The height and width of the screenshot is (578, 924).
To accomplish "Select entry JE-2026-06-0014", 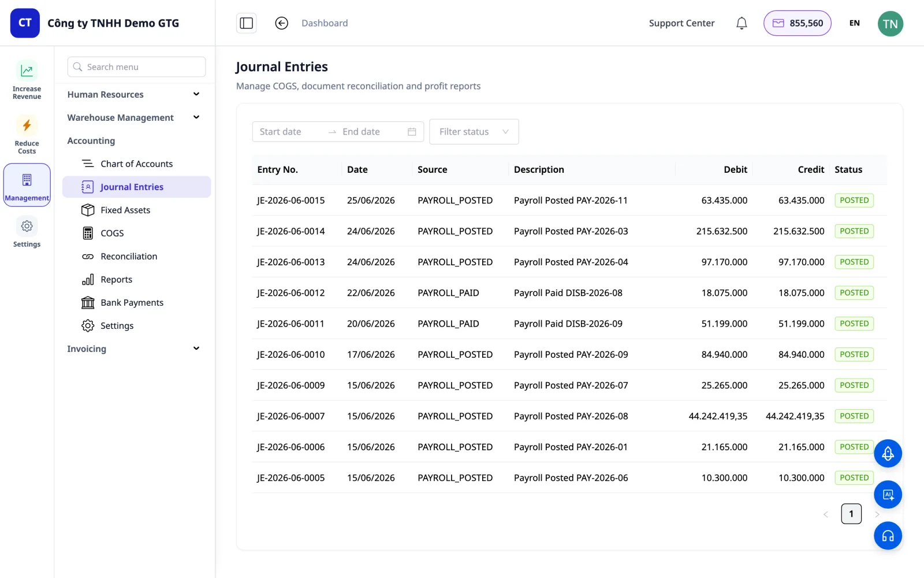I will point(291,231).
